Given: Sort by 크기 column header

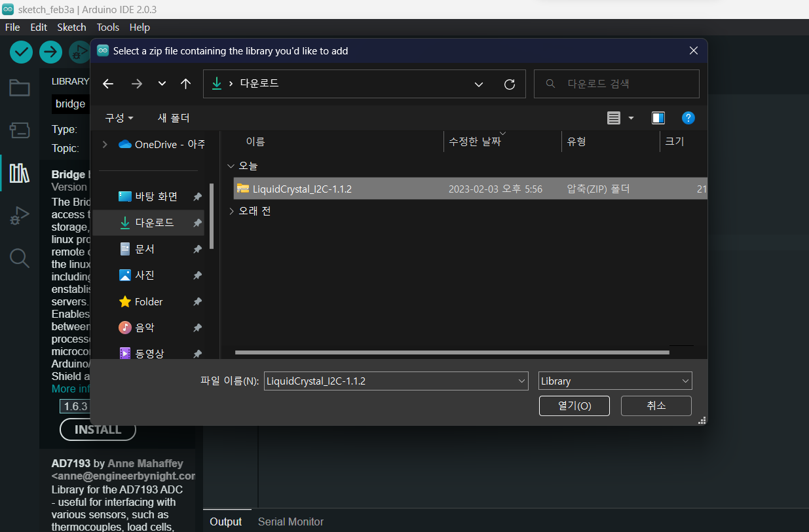Looking at the screenshot, I should point(675,142).
